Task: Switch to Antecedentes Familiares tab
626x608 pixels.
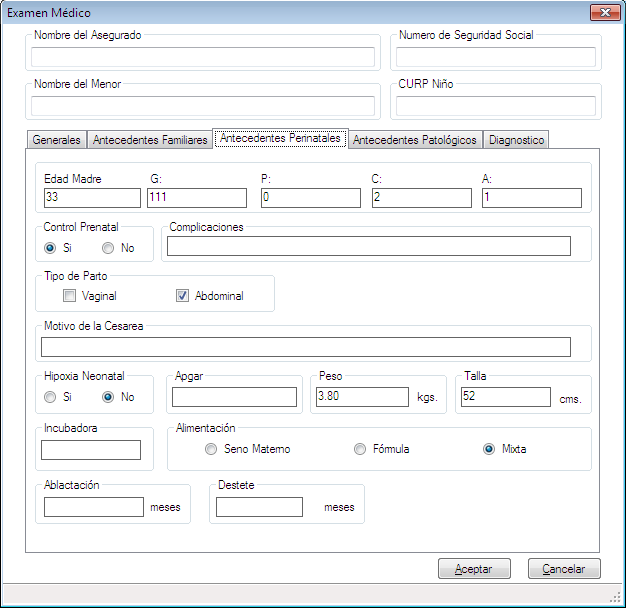Action: [150, 140]
